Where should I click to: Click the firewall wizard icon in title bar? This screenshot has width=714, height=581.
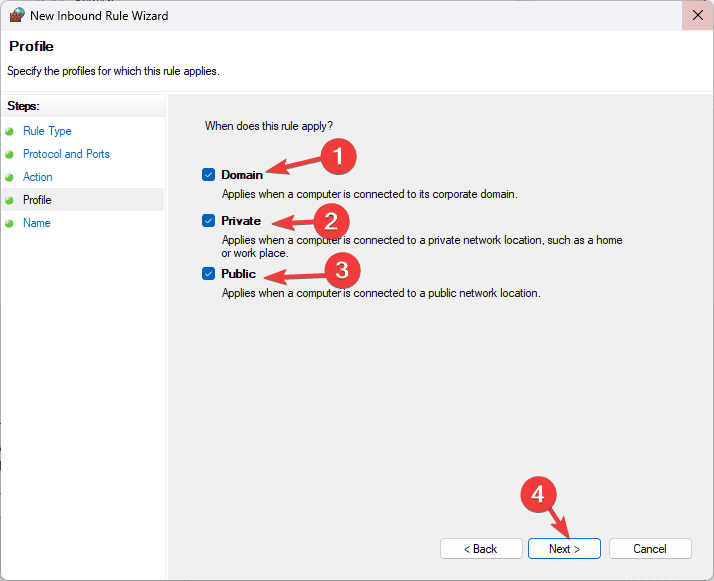pyautogui.click(x=17, y=15)
